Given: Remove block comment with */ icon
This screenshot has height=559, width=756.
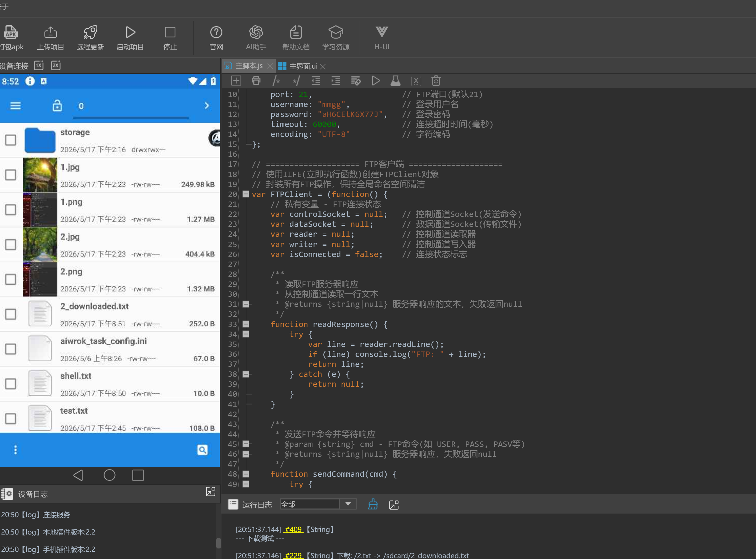Looking at the screenshot, I should (x=296, y=81).
